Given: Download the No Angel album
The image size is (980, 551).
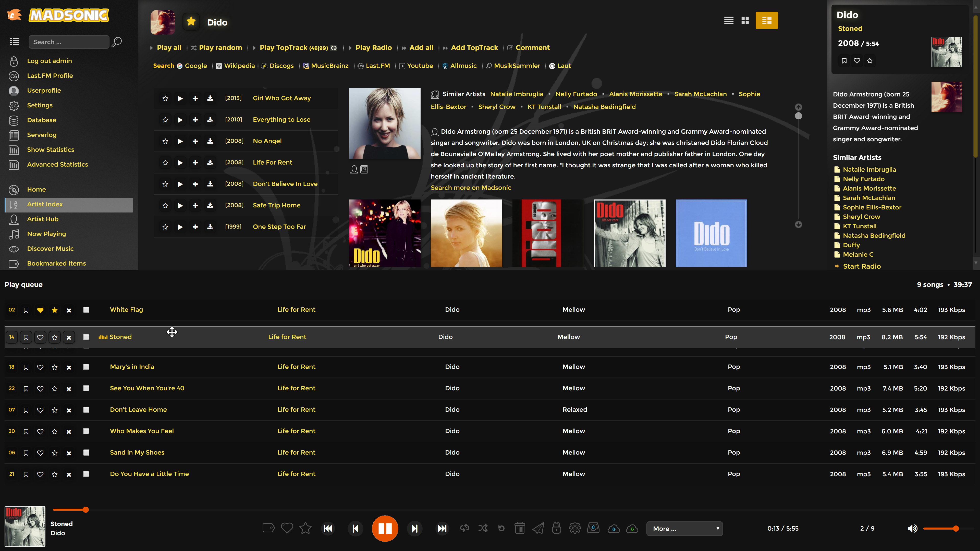Looking at the screenshot, I should point(210,141).
